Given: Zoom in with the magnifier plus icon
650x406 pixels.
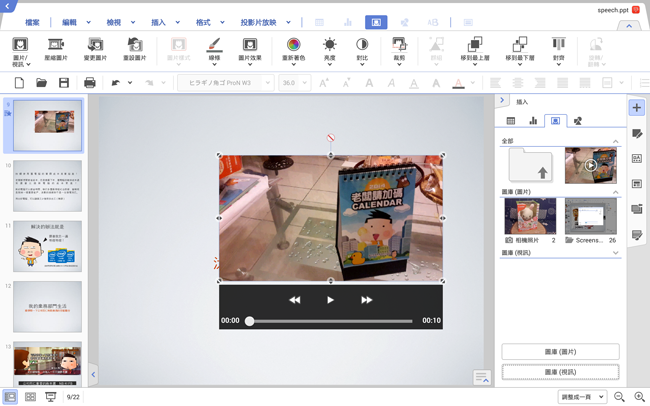Looking at the screenshot, I should 639,397.
